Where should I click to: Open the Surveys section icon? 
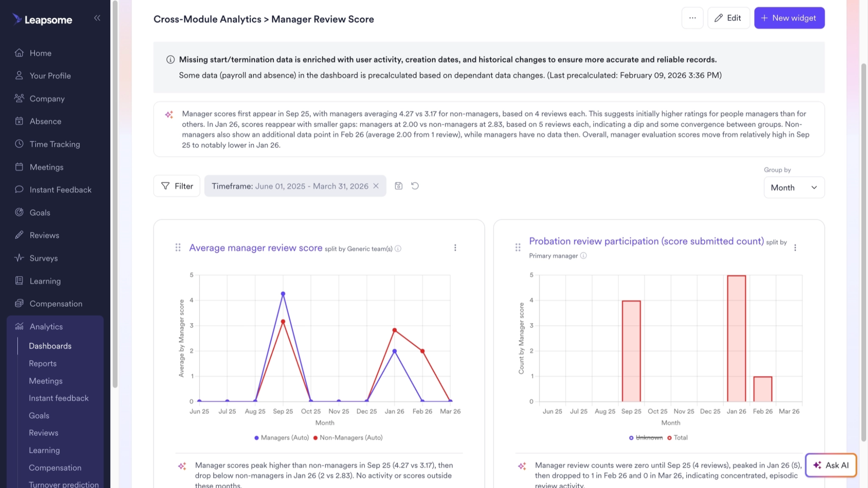(x=19, y=258)
